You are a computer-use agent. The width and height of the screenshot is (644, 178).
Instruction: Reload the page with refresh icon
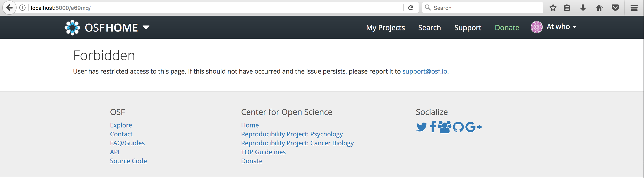coord(411,8)
